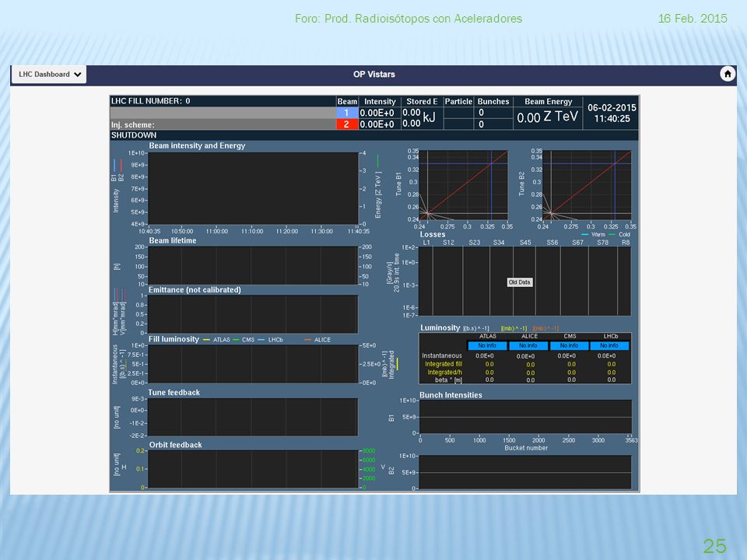
Task: Click the 'Losses' panel title
Action: click(x=433, y=234)
